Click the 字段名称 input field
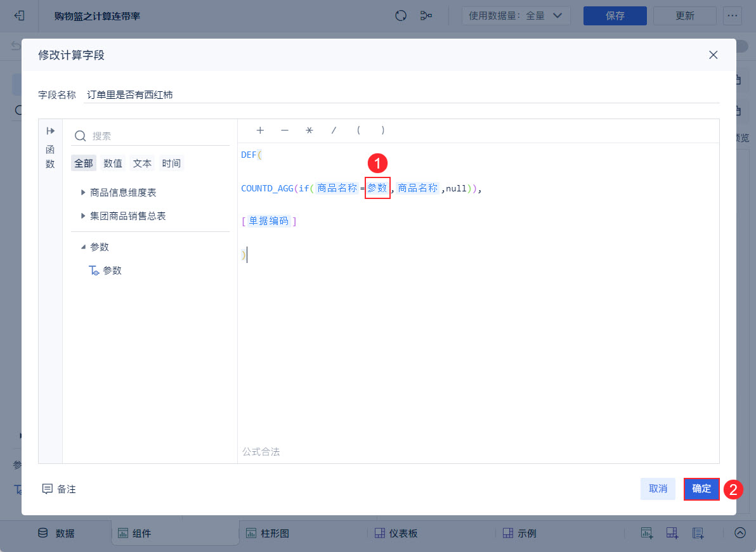The height and width of the screenshot is (552, 756). tap(401, 95)
